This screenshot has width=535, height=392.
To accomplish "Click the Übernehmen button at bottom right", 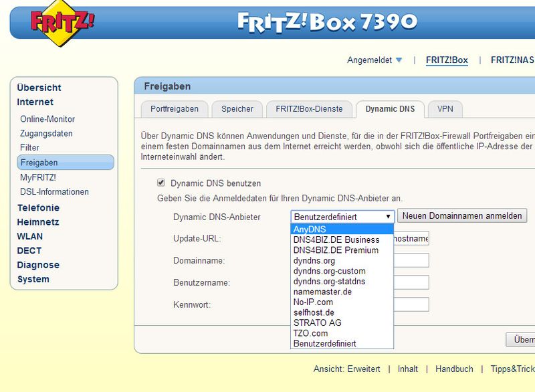I will [x=522, y=340].
